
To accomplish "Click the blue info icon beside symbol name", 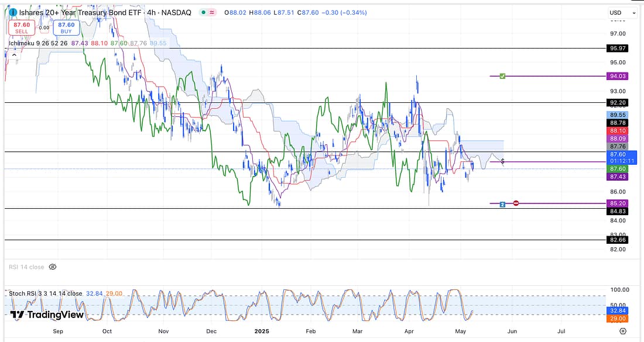I will click(x=12, y=12).
